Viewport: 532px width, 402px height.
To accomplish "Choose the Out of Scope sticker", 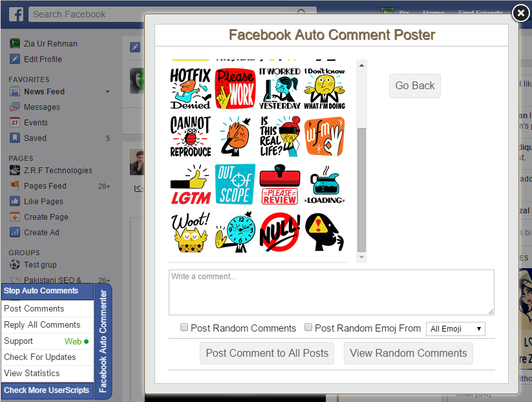I will 235,184.
